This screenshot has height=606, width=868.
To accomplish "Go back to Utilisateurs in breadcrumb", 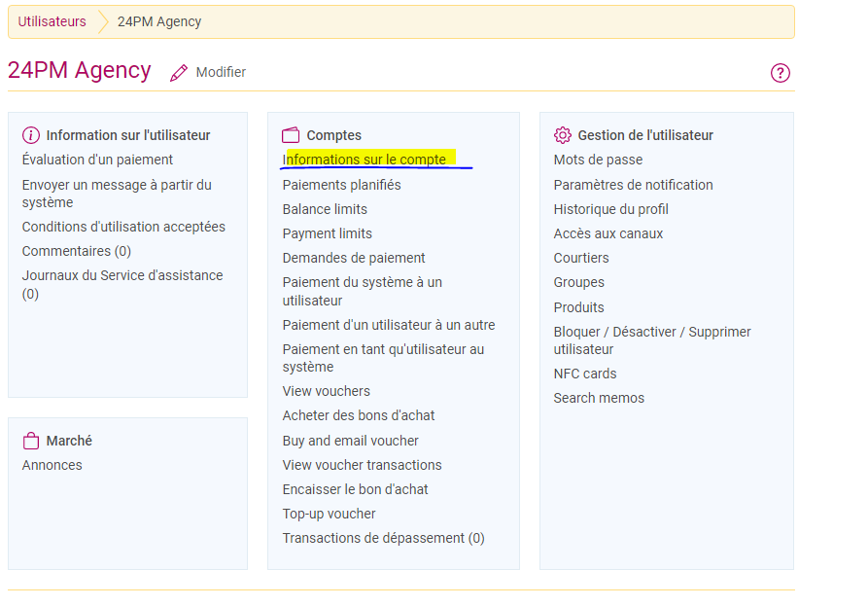I will coord(52,21).
